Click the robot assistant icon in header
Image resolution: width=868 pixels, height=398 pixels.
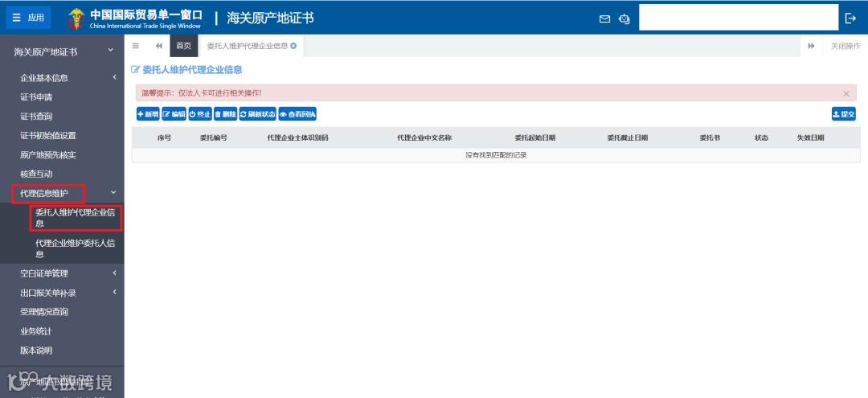(624, 18)
